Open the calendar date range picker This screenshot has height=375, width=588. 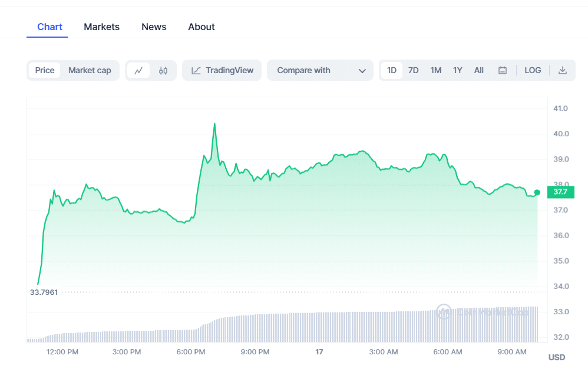point(503,71)
